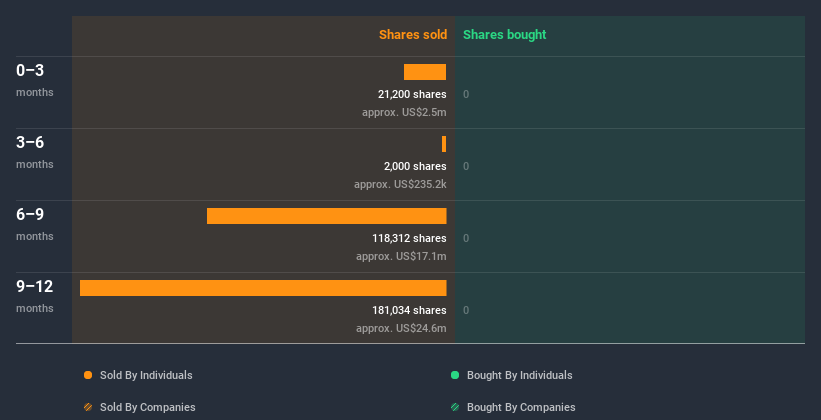Toggle the Sold By Companies legend label
Viewport: 821px width, 420px height.
tap(147, 407)
